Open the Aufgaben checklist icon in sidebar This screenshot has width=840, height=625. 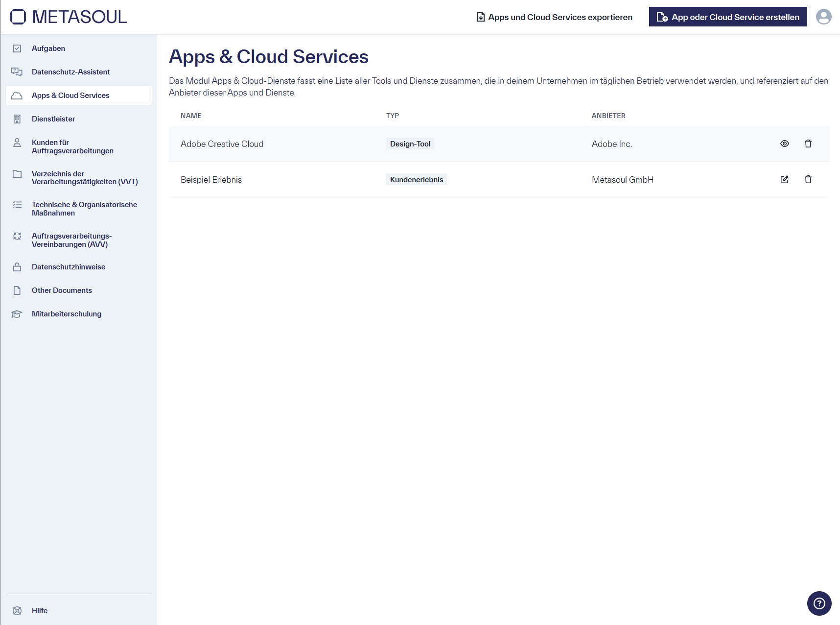17,48
